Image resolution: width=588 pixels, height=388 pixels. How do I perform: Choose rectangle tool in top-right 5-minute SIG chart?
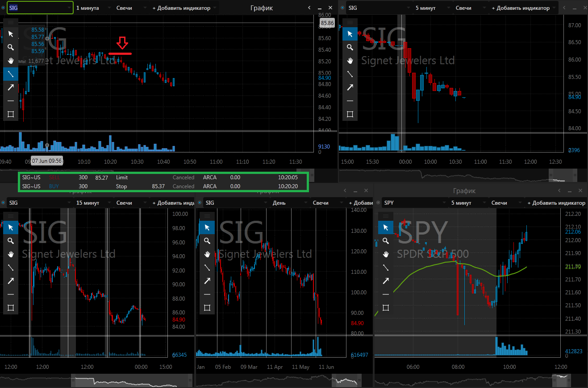click(x=350, y=114)
